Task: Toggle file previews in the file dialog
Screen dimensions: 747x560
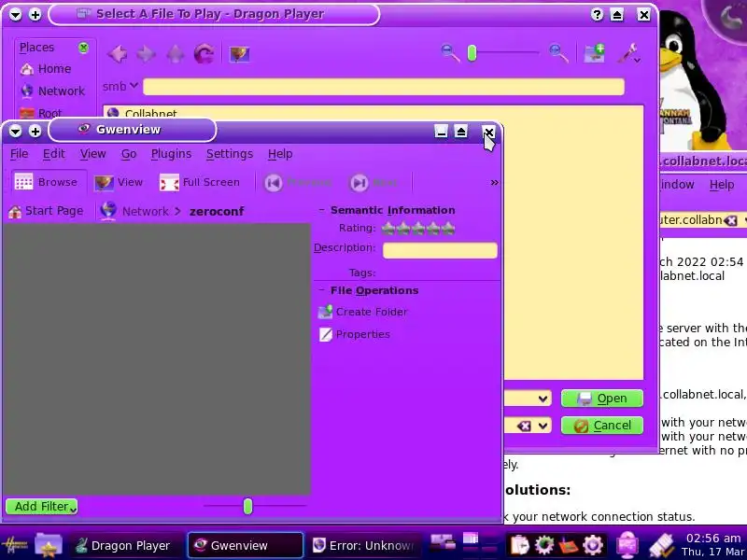Action: (x=239, y=54)
